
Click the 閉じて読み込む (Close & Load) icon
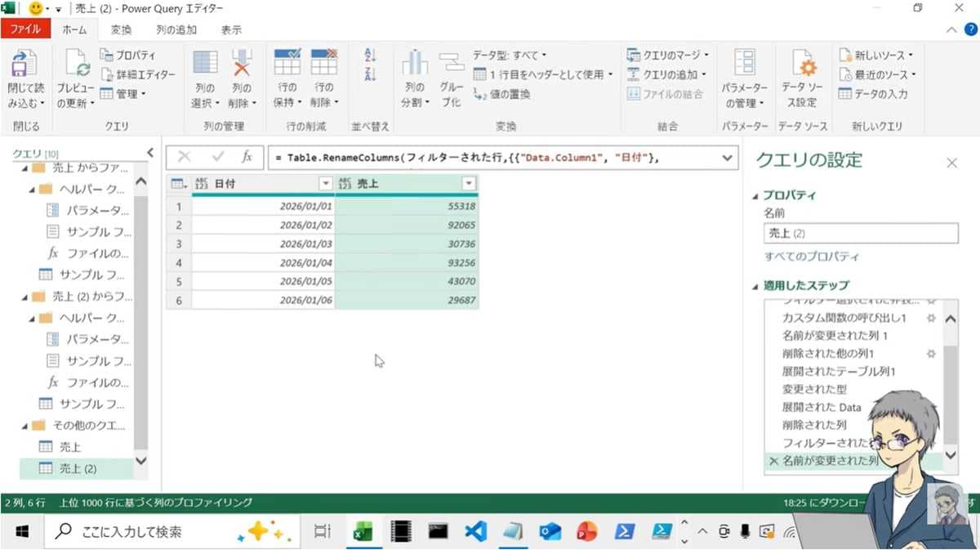tap(25, 64)
